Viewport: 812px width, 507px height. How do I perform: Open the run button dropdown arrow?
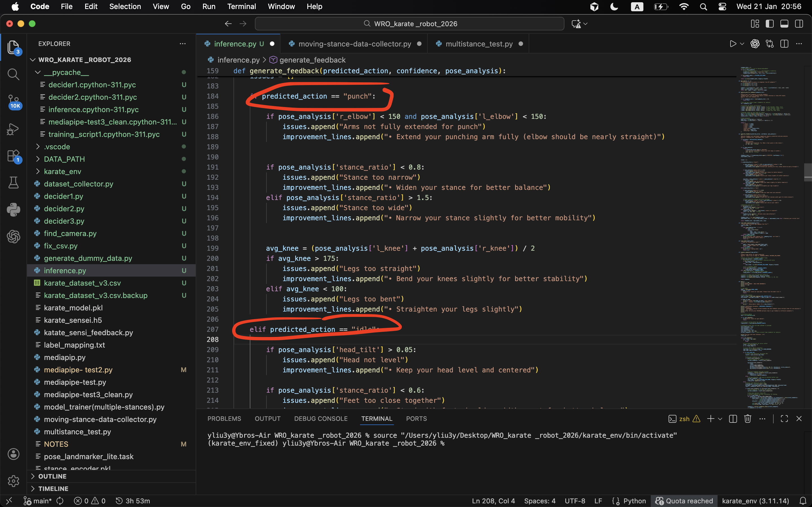[742, 44]
